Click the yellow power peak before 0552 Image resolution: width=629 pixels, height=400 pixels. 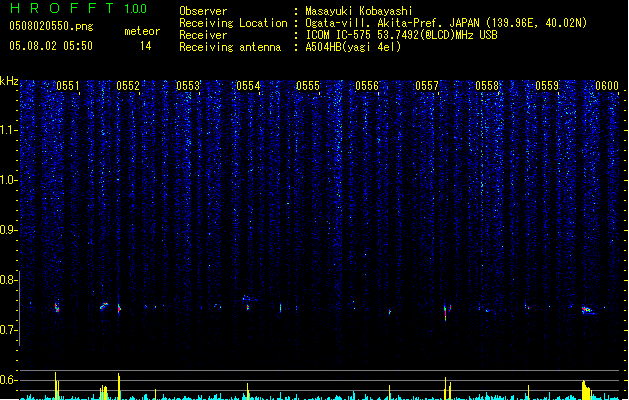[x=119, y=386]
